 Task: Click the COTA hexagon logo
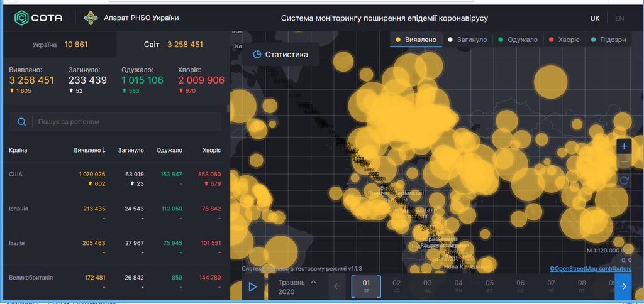click(21, 18)
